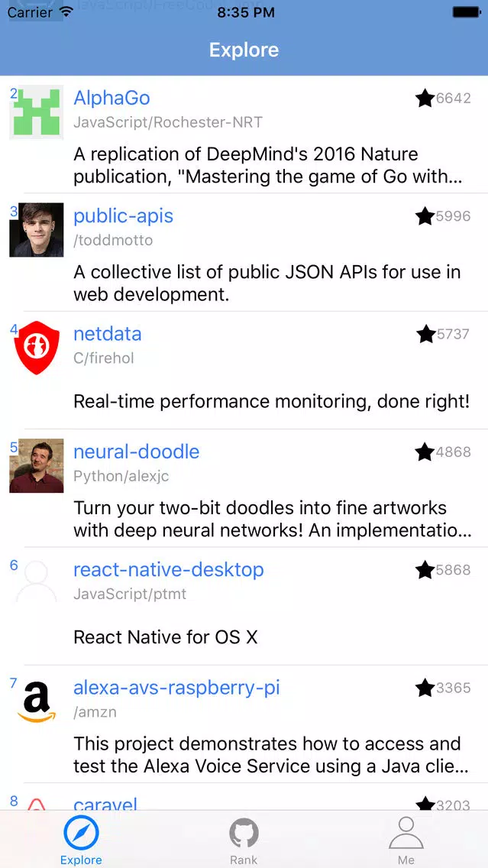The width and height of the screenshot is (488, 868).
Task: Click the star icon next to 5868
Action: (425, 570)
